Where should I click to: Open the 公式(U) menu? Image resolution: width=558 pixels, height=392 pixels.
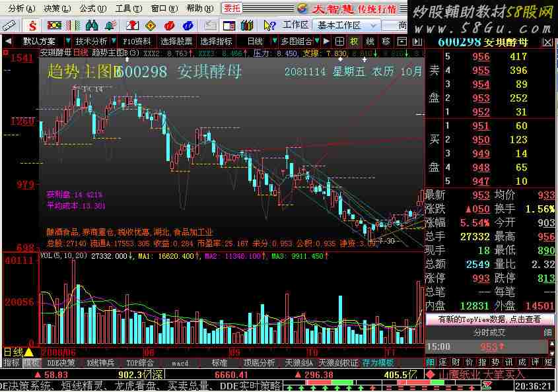[93, 8]
